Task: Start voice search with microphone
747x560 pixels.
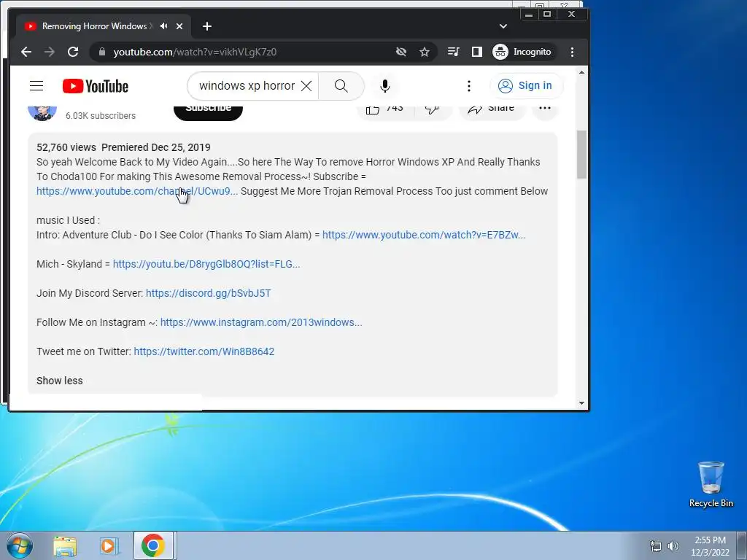Action: pyautogui.click(x=385, y=86)
